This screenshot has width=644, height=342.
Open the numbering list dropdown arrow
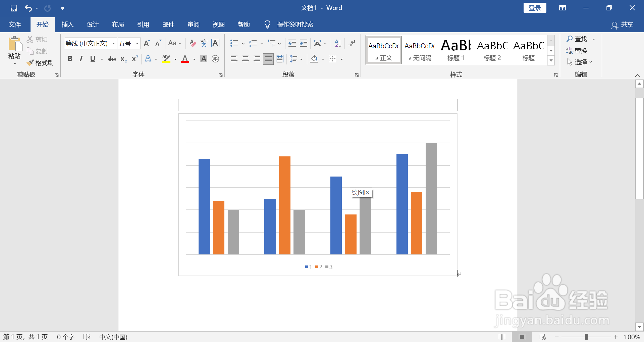pos(262,44)
